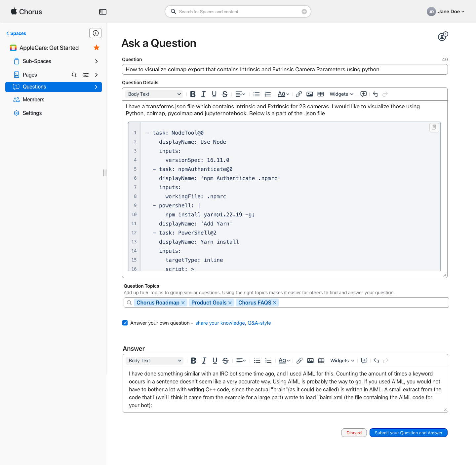Insert table in Question Details toolbar
This screenshot has width=476, height=465.
pos(321,94)
